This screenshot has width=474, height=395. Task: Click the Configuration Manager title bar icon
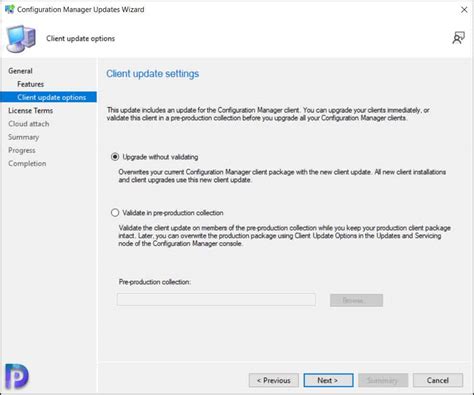point(10,9)
